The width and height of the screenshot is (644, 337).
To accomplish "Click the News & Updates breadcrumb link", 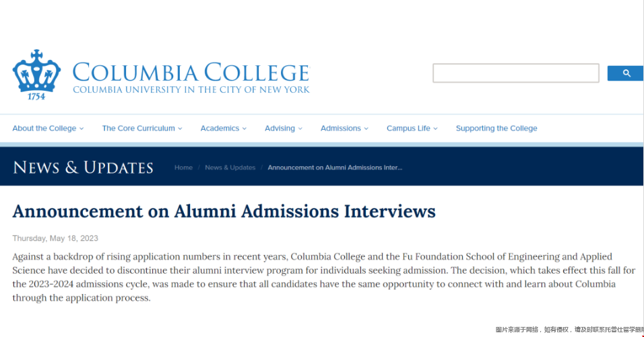I will 230,167.
